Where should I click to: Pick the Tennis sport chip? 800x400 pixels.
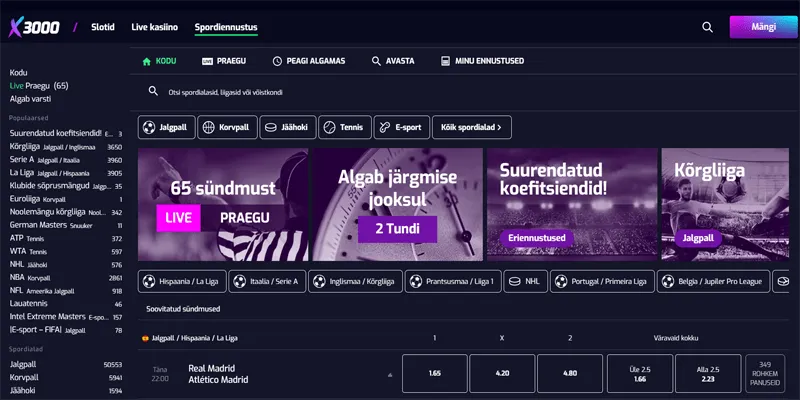(345, 128)
